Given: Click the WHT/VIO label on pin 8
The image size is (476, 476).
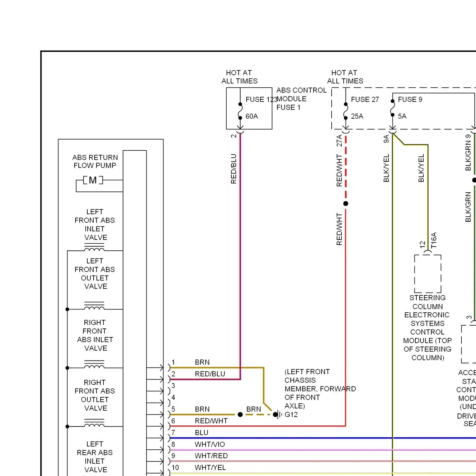Looking at the screenshot, I should [210, 444].
